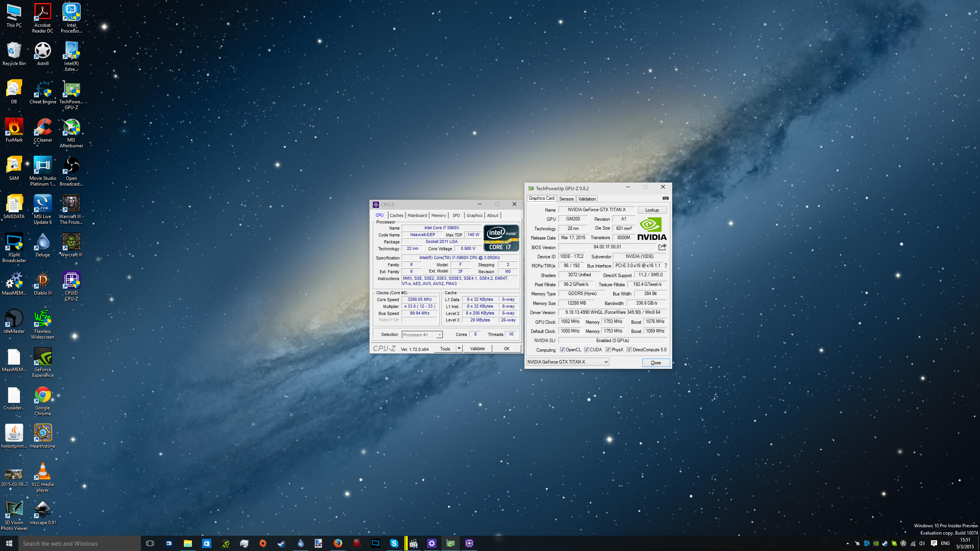Click the Validate button in CPU-Z
Image resolution: width=980 pixels, height=551 pixels.
click(x=477, y=349)
